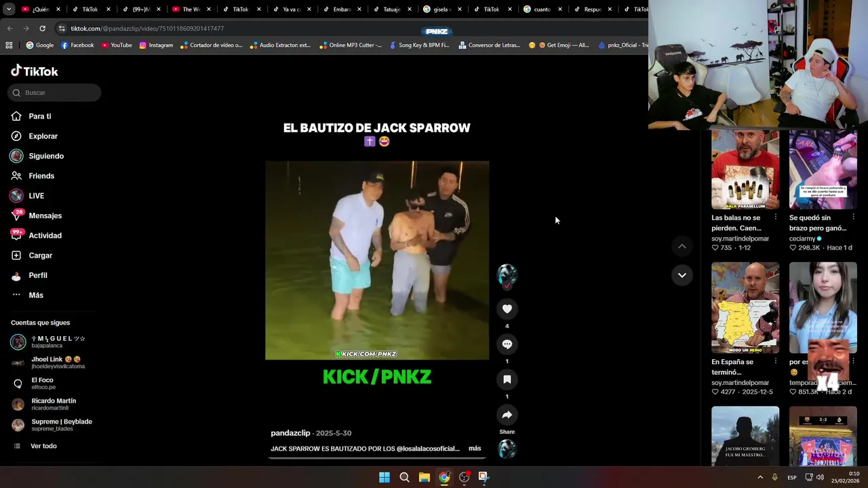Click the Share arrow icon

pyautogui.click(x=507, y=415)
